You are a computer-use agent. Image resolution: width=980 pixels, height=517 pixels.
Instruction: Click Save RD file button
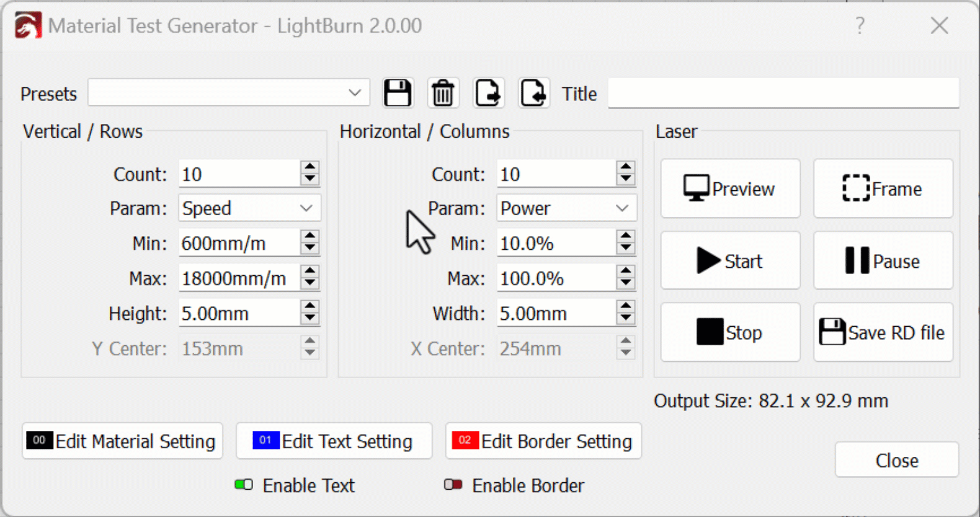click(883, 333)
